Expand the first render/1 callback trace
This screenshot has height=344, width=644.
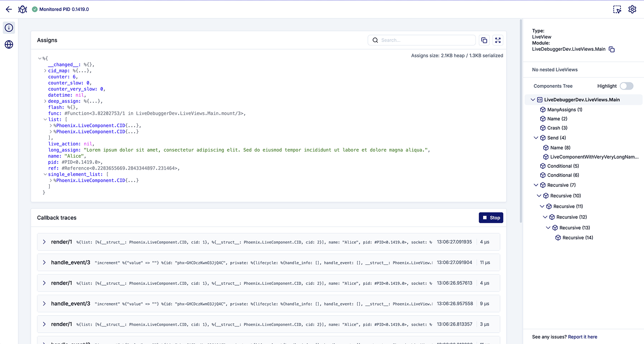click(x=44, y=241)
